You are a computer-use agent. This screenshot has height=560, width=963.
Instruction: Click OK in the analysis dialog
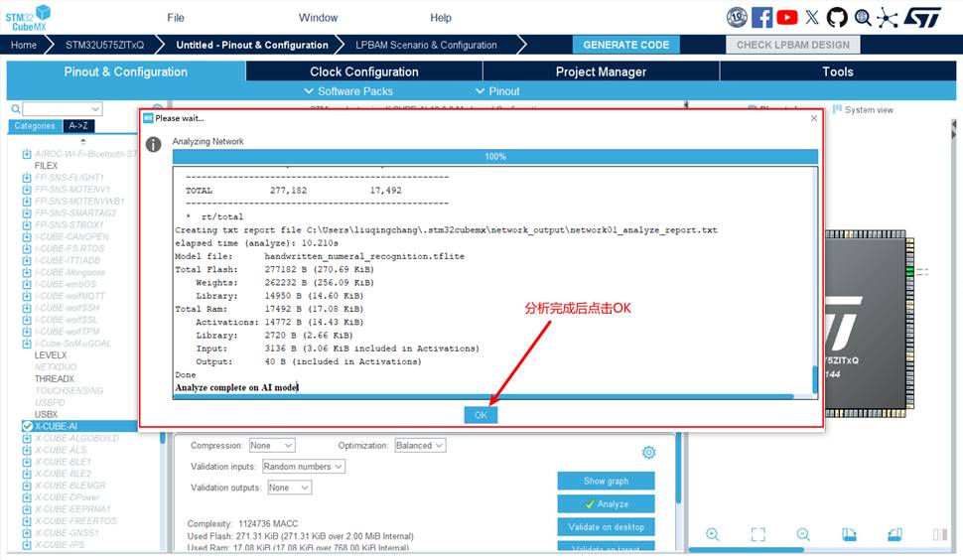tap(481, 415)
